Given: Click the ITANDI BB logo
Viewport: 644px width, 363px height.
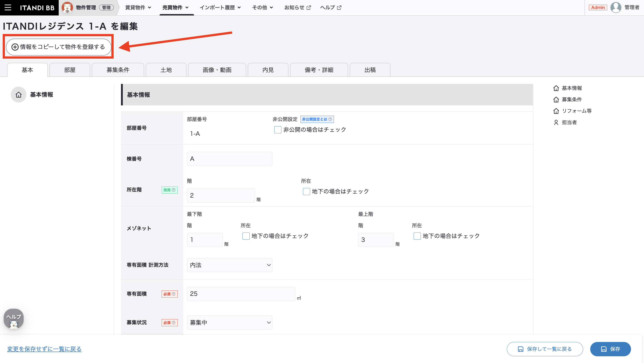Looking at the screenshot, I should [x=37, y=7].
